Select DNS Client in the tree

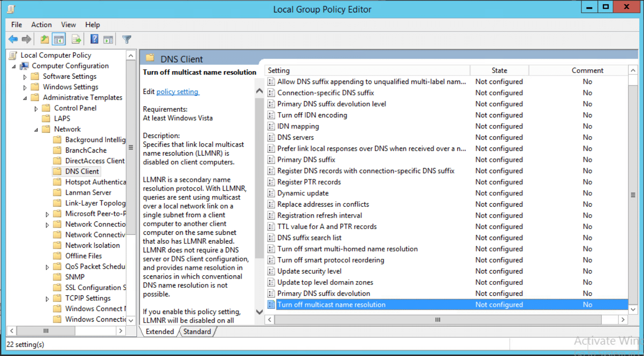[x=82, y=171]
